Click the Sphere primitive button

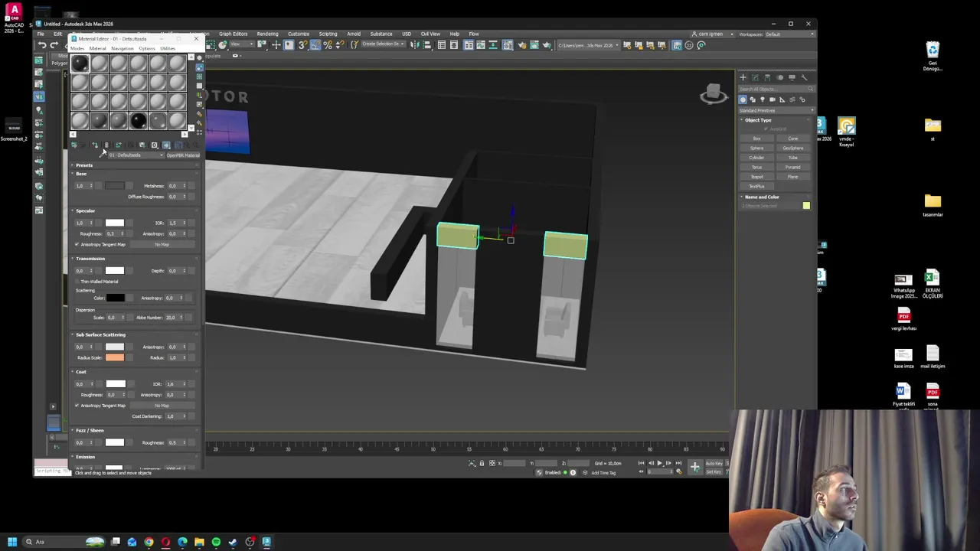(x=756, y=148)
